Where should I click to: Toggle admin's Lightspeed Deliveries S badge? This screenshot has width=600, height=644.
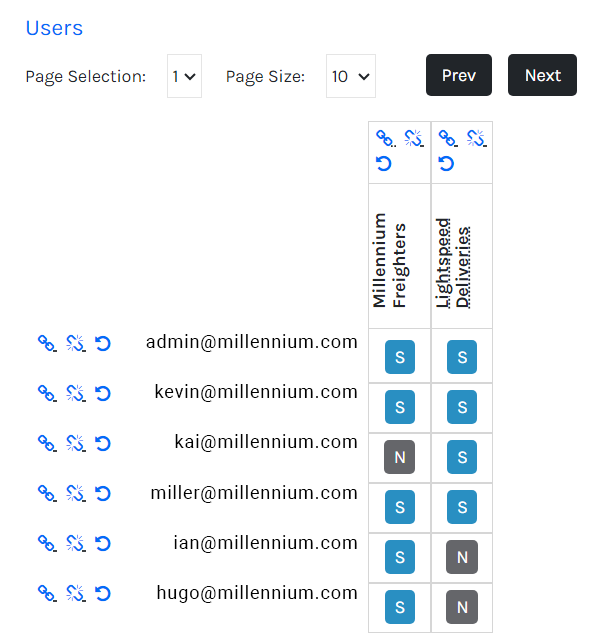pyautogui.click(x=462, y=357)
